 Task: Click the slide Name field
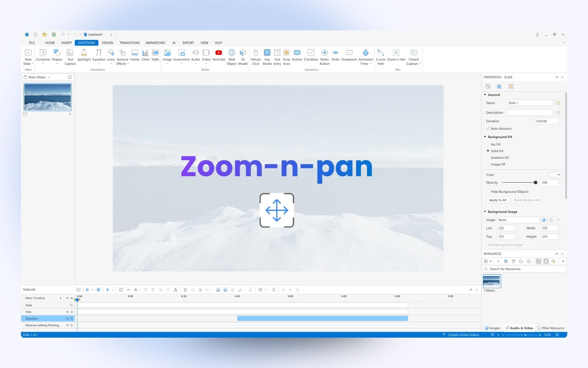click(530, 103)
